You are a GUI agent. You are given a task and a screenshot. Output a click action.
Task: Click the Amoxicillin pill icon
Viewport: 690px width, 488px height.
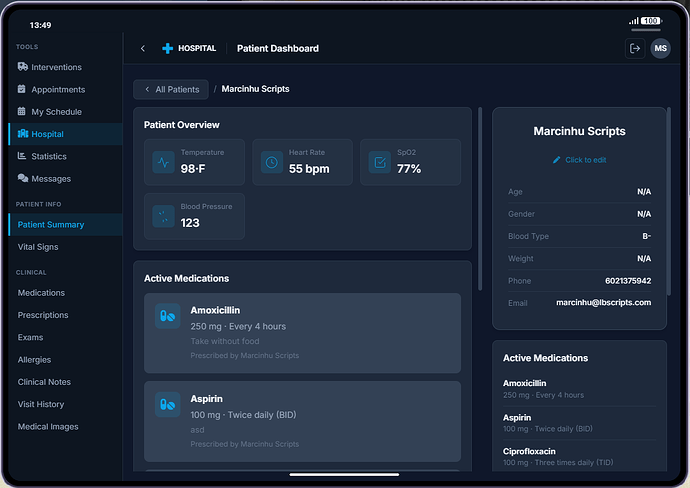tap(168, 317)
